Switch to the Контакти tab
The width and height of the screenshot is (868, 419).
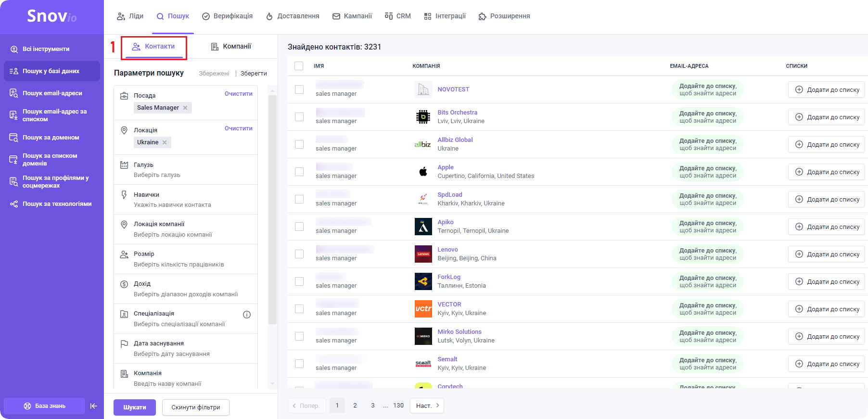(x=153, y=47)
